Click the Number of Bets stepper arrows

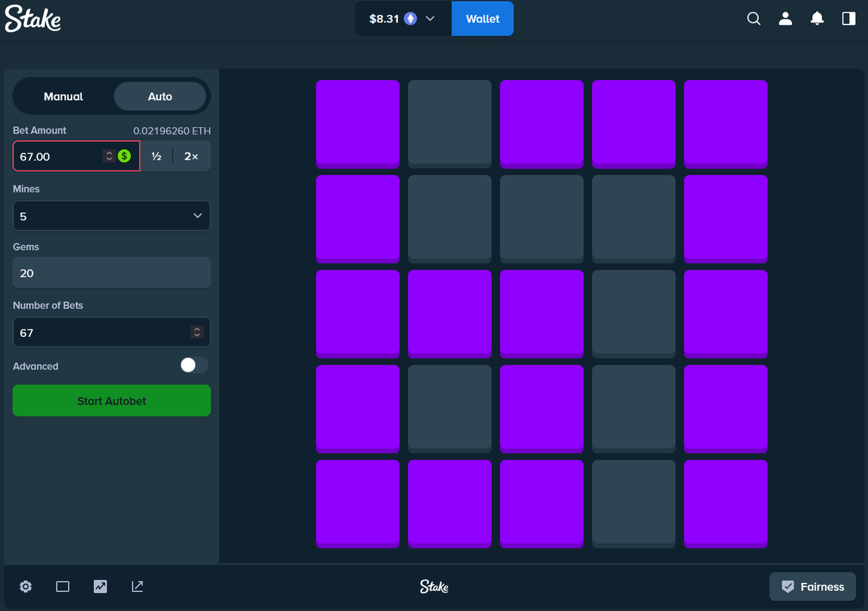(197, 332)
